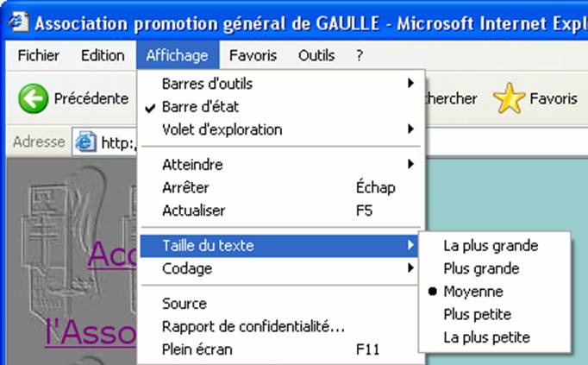Open the Outils menu

click(x=316, y=55)
